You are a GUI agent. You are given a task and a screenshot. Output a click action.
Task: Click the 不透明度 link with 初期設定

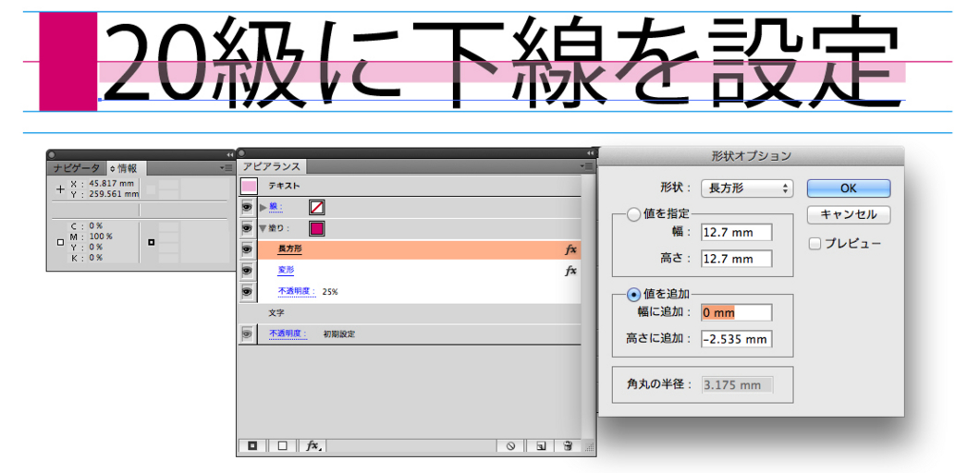click(288, 334)
